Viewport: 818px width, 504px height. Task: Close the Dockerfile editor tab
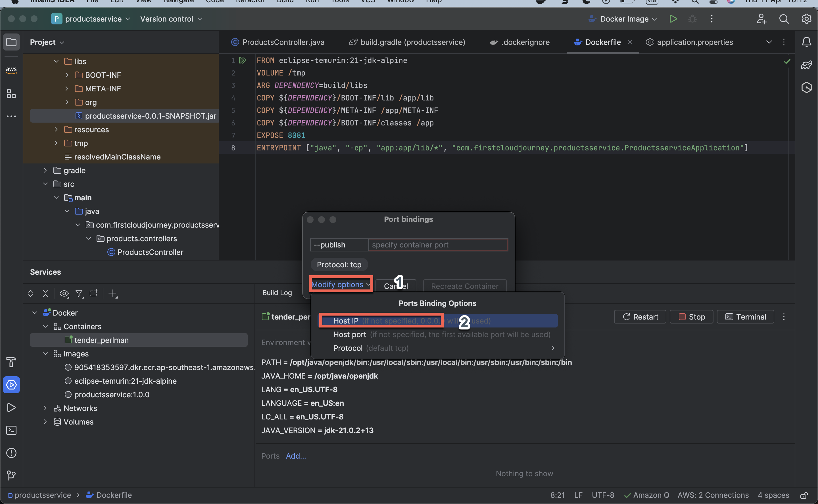630,42
